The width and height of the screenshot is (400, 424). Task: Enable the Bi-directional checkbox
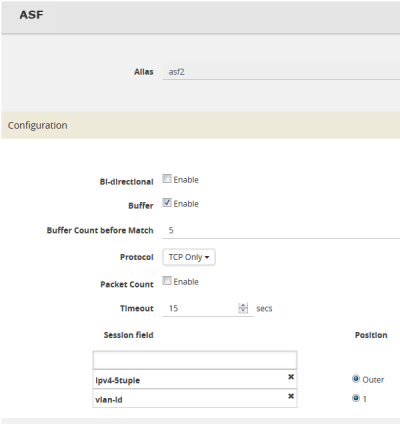point(167,179)
